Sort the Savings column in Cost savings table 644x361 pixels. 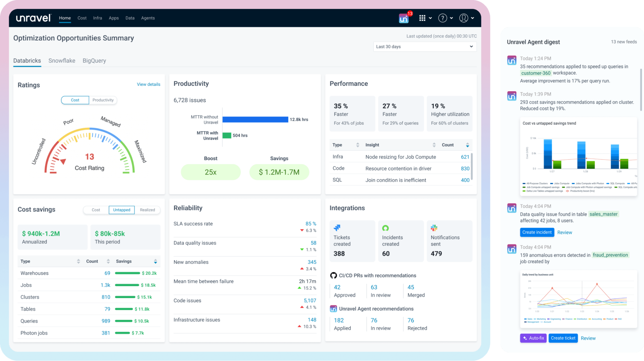click(x=155, y=261)
